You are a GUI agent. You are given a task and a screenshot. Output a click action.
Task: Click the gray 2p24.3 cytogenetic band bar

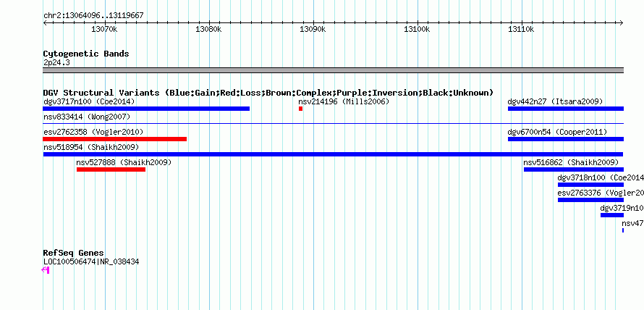333,70
